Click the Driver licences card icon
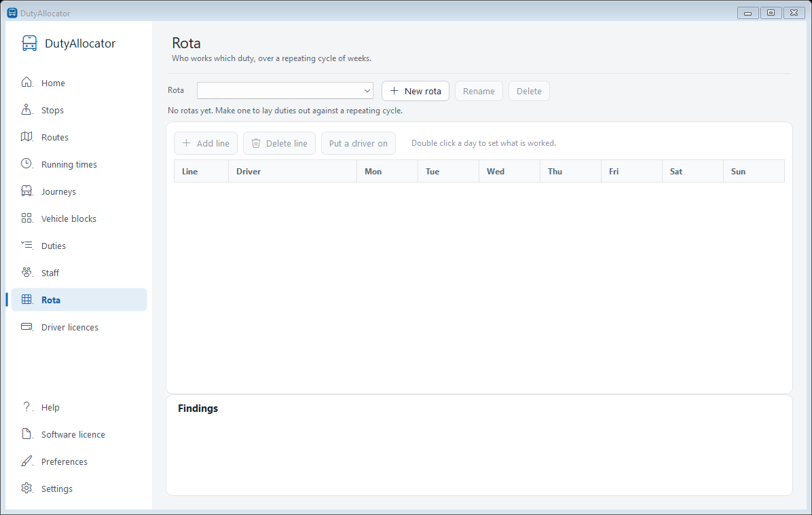Image resolution: width=812 pixels, height=515 pixels. (x=27, y=326)
